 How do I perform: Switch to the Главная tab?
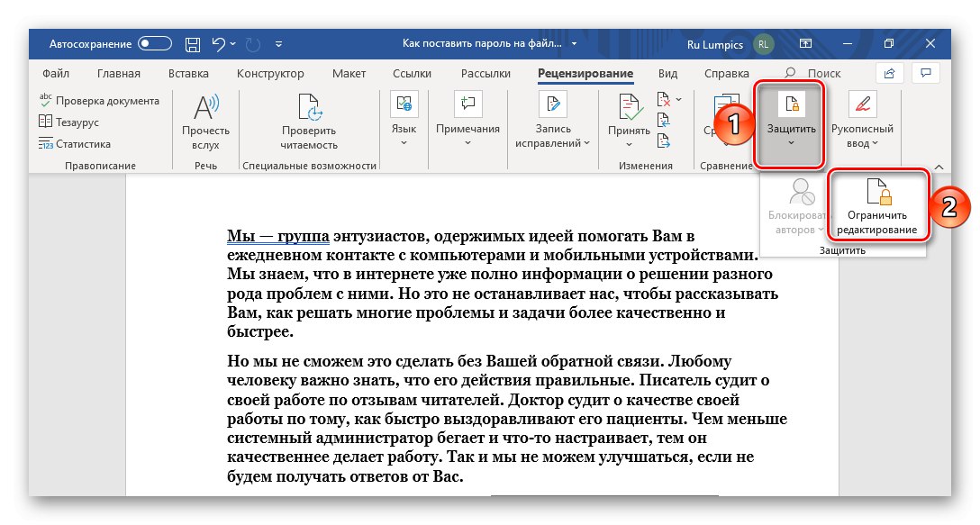[x=117, y=73]
